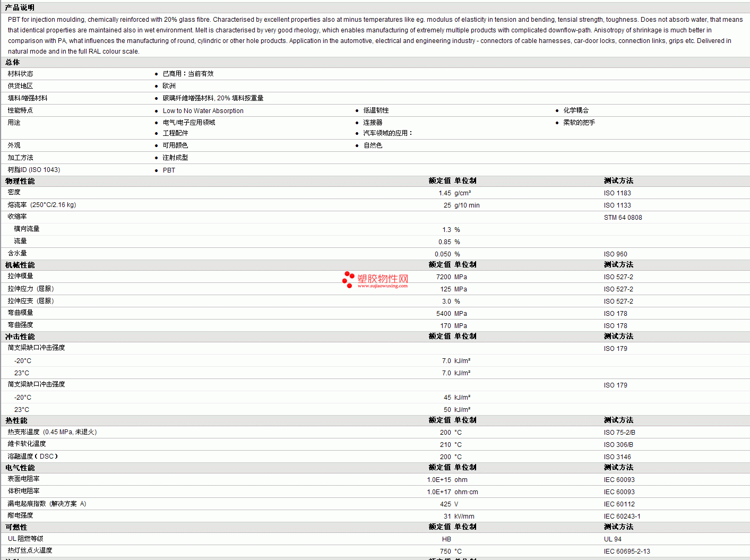Select the 'ISO 1133' test method
Image resolution: width=750 pixels, height=560 pixels.
[x=617, y=205]
